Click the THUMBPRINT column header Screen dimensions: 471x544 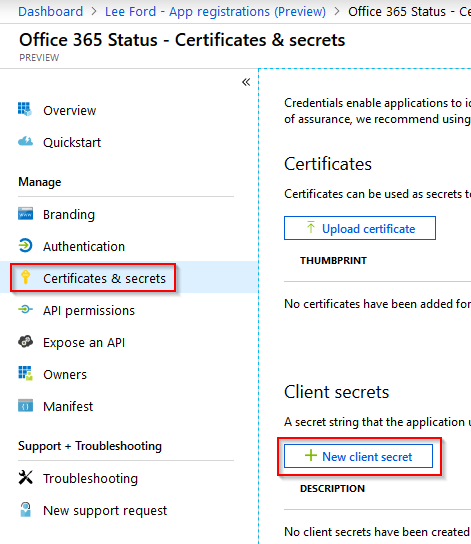[333, 261]
